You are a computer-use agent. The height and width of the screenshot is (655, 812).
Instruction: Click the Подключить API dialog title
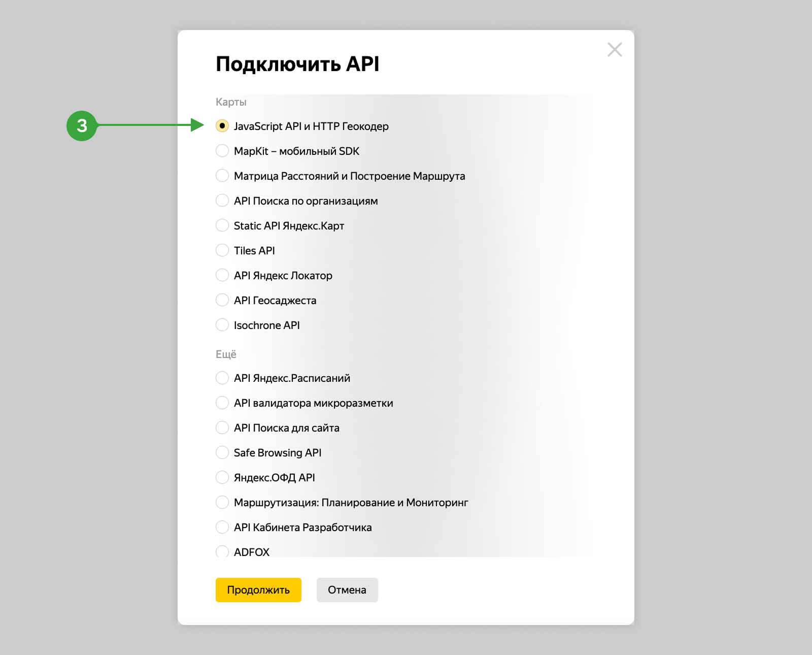point(297,64)
